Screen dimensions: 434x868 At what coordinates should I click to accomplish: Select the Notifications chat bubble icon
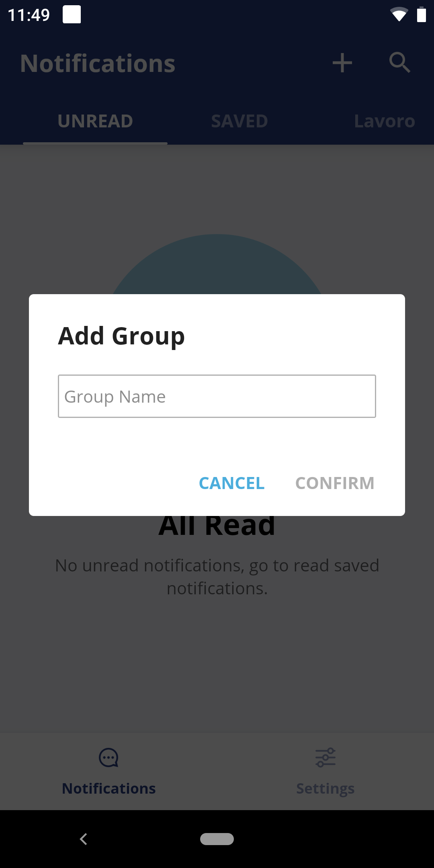tap(108, 757)
